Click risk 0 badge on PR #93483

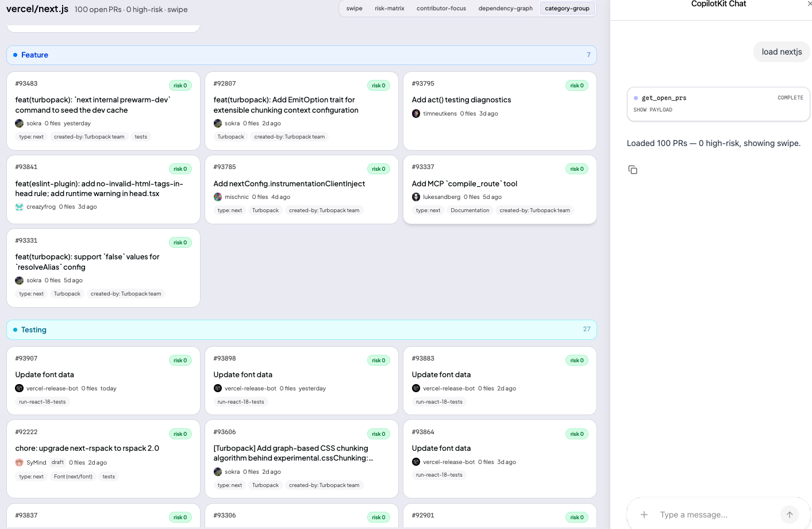click(x=180, y=86)
